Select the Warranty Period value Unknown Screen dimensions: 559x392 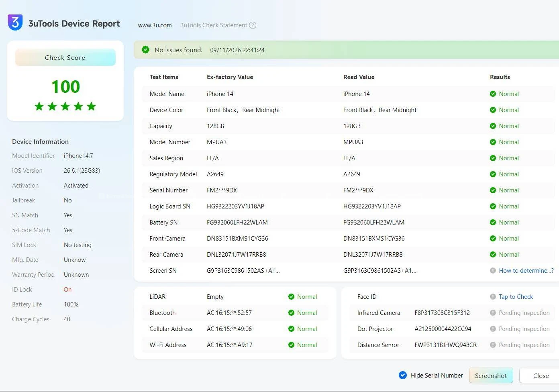click(76, 275)
